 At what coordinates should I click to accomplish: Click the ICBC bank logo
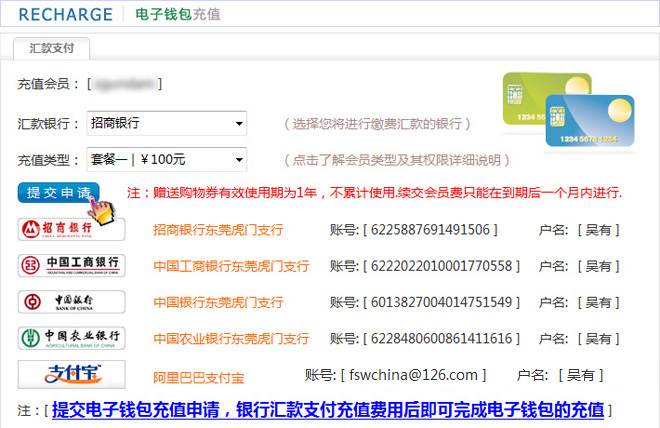[72, 265]
